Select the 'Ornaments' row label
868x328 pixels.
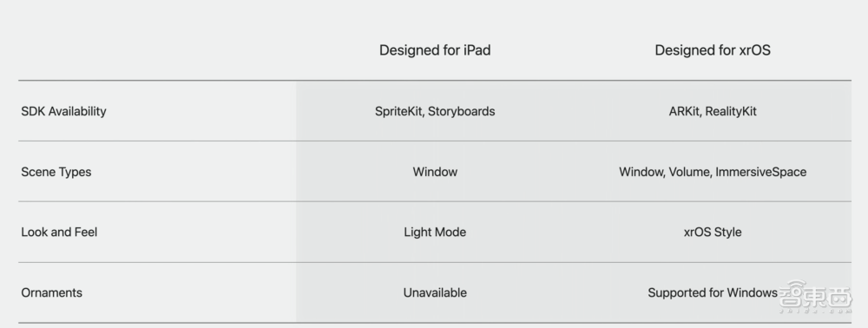point(51,292)
